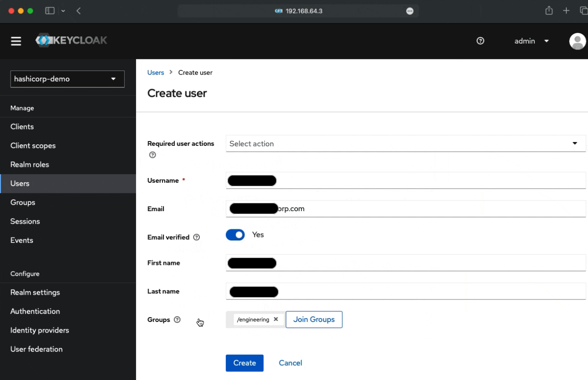This screenshot has width=588, height=380.
Task: Open Realm roles in sidebar
Action: 30,165
